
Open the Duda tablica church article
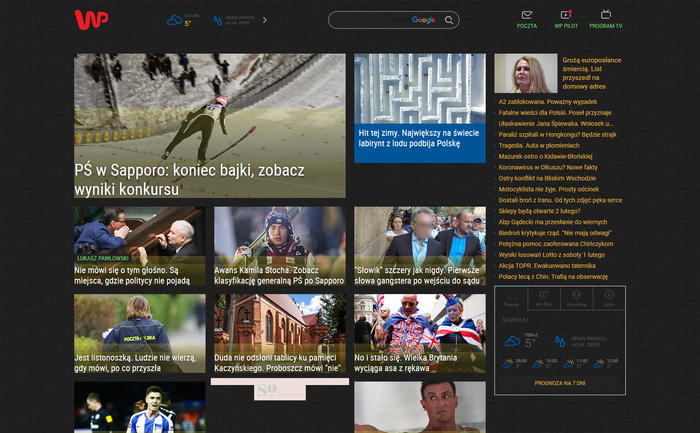pyautogui.click(x=279, y=333)
